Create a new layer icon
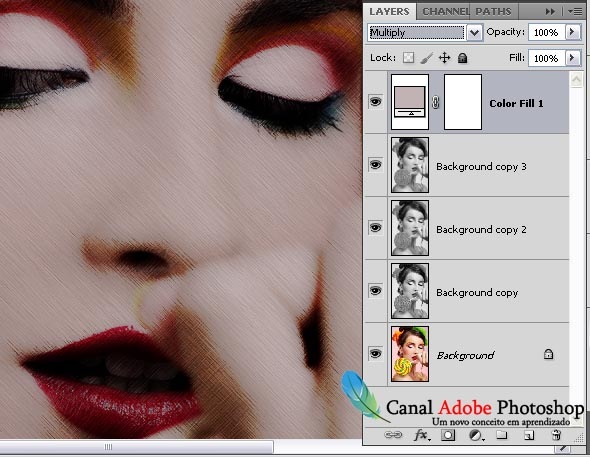Viewport: 590px width, 457px height. pyautogui.click(x=529, y=436)
